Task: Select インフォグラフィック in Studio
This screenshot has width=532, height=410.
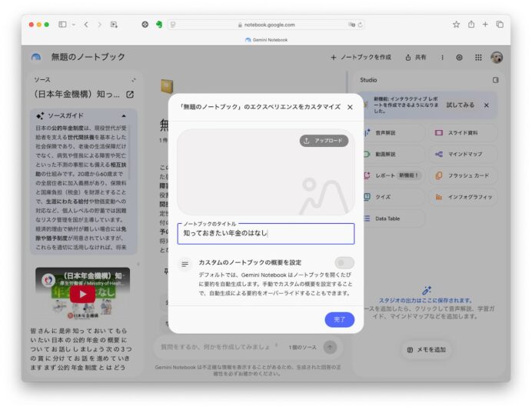Action: [x=464, y=197]
